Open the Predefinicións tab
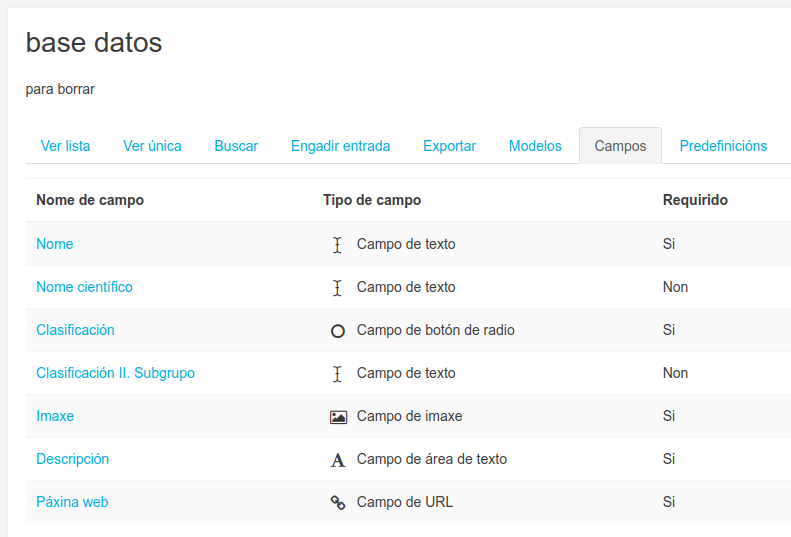This screenshot has height=537, width=791. (723, 146)
